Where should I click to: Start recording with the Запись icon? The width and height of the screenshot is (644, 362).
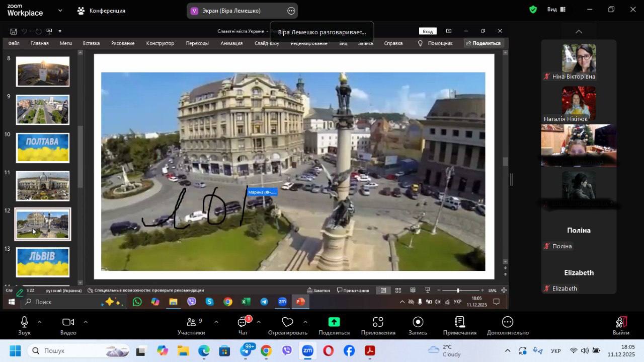click(x=418, y=322)
